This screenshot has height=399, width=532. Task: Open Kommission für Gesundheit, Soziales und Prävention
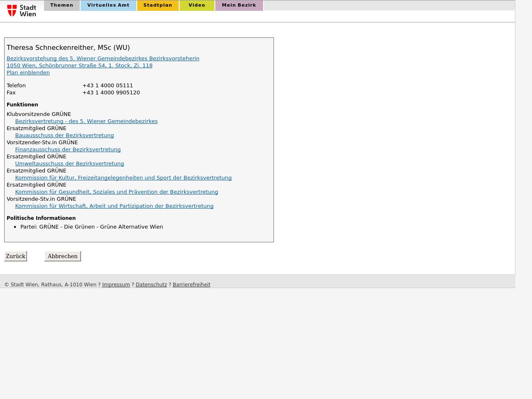116,192
